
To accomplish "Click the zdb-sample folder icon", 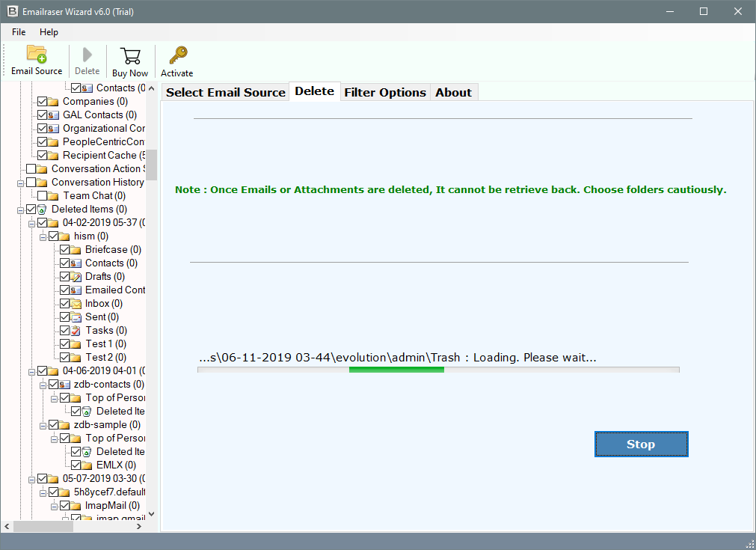I will pos(64,425).
